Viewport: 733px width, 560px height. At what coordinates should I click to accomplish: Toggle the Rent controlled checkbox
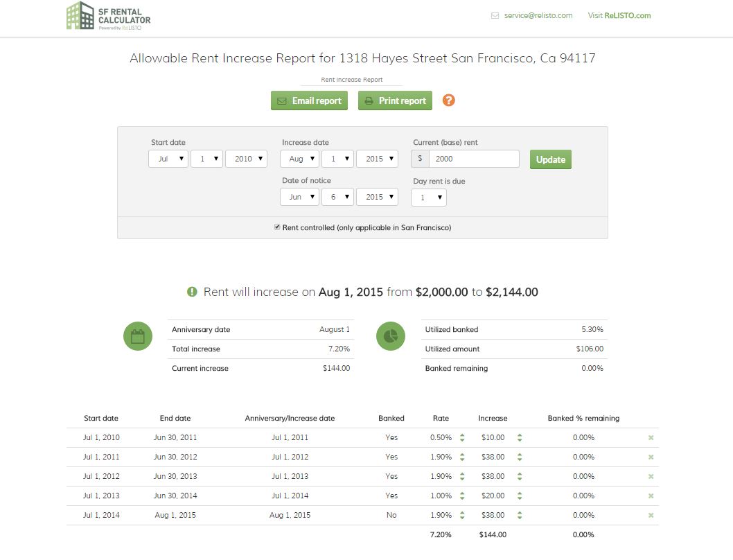[x=277, y=227]
